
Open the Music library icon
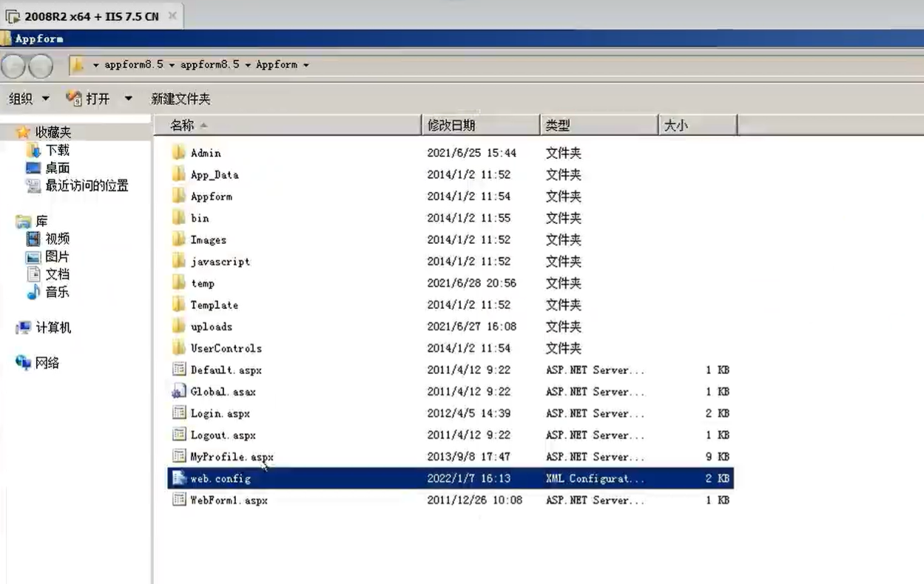33,293
